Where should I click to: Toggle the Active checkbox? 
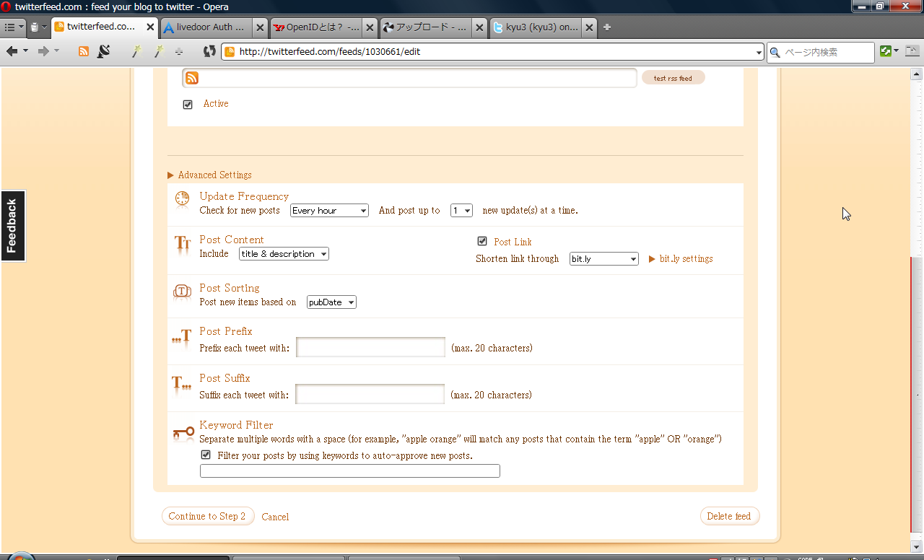(188, 104)
